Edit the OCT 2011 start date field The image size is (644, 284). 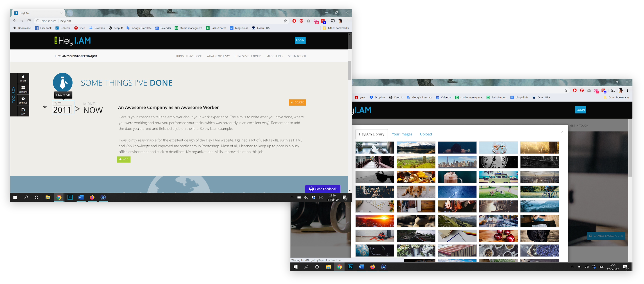click(x=63, y=107)
